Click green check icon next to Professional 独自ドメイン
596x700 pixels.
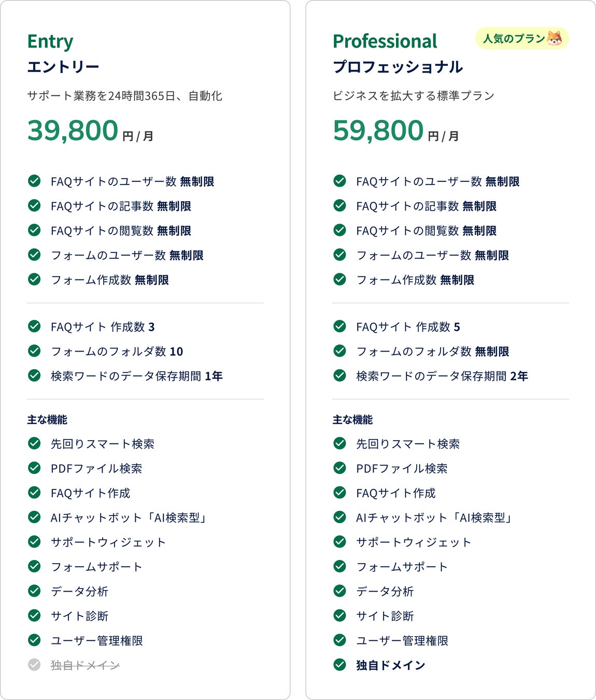pyautogui.click(x=340, y=665)
